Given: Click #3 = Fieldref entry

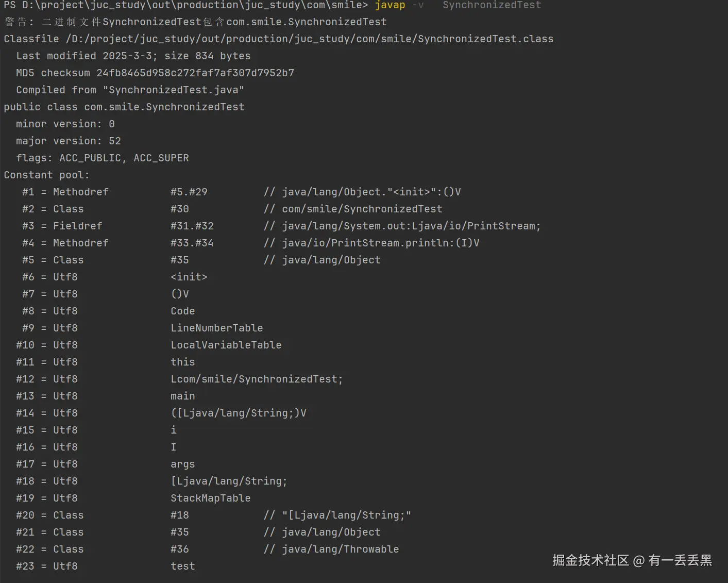Looking at the screenshot, I should click(x=62, y=226).
